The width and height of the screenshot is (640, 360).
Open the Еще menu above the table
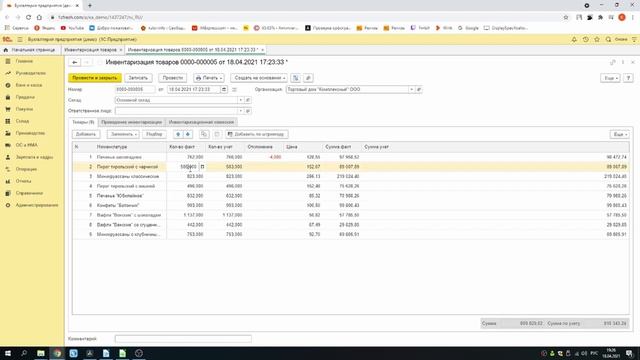[619, 134]
